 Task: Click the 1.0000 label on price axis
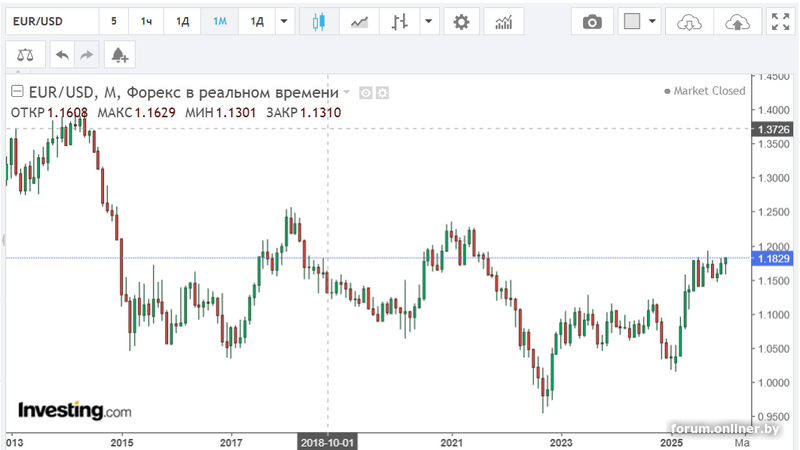[773, 383]
